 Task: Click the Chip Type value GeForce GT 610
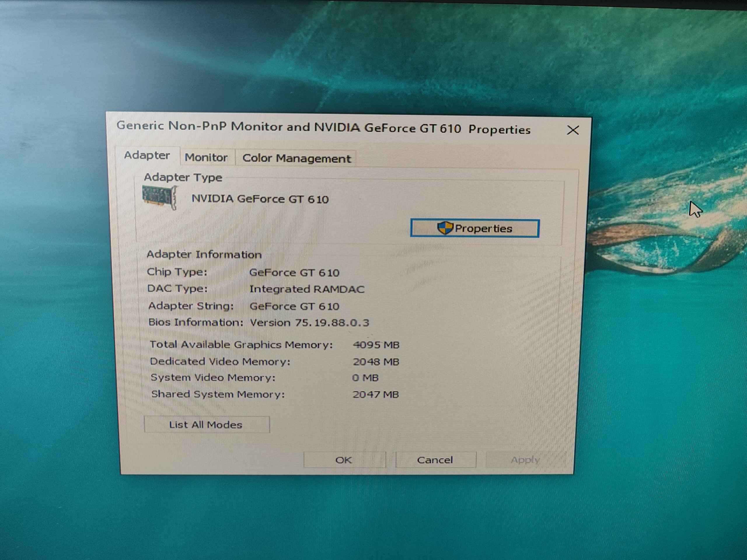point(294,273)
